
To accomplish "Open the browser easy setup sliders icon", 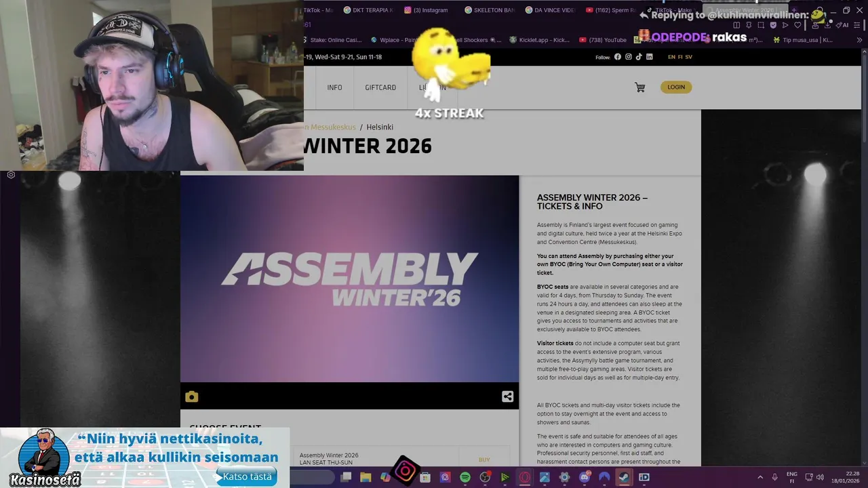I will [857, 25].
